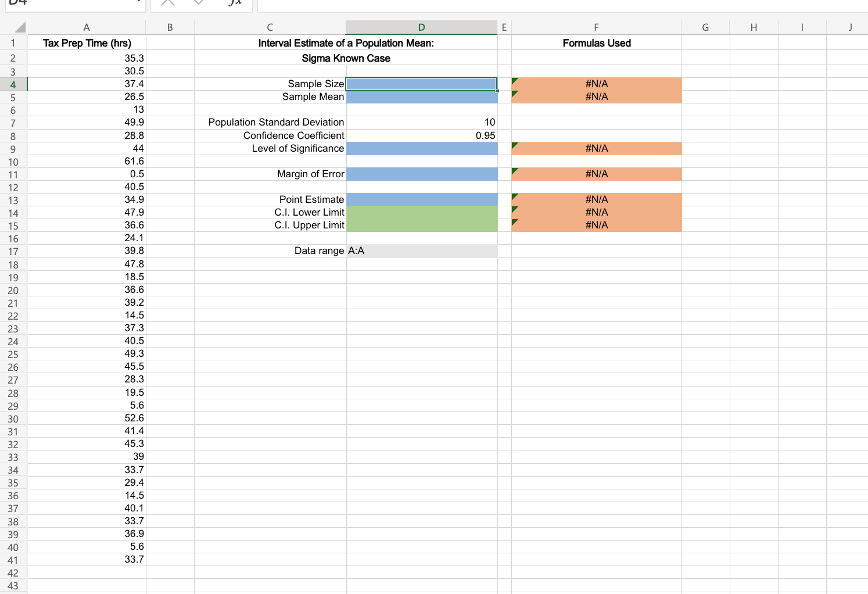
Task: Select #N/A cell in C.I. Upper Limit row
Action: click(597, 225)
